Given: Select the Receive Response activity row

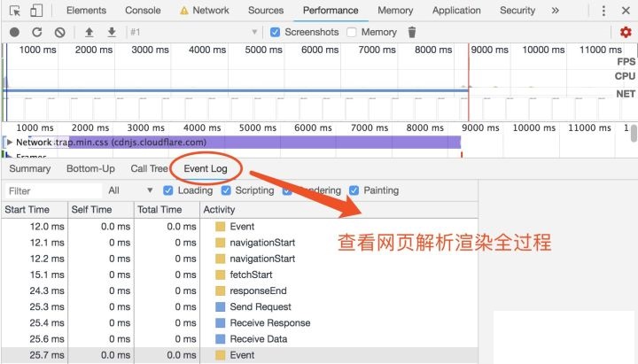Looking at the screenshot, I should [239, 323].
